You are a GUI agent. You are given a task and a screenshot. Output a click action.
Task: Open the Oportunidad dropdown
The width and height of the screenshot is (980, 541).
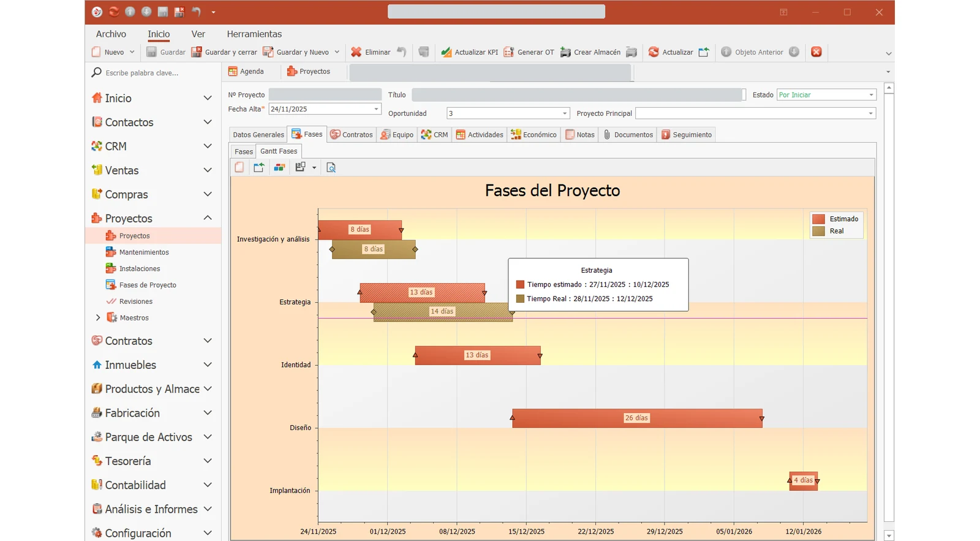pyautogui.click(x=565, y=113)
